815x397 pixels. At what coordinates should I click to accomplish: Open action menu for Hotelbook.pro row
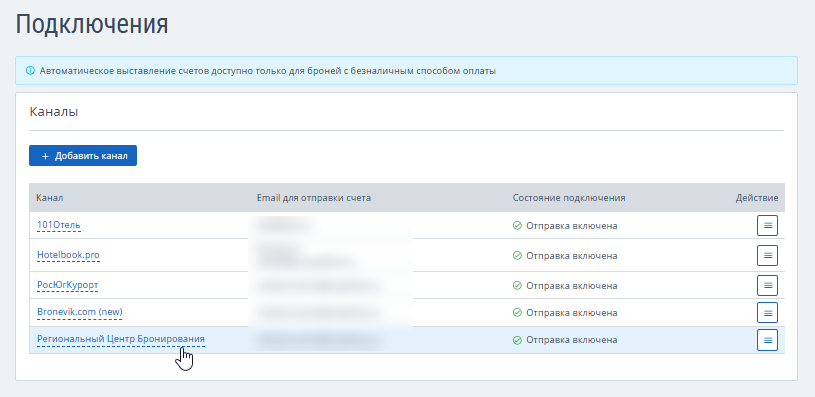click(767, 256)
